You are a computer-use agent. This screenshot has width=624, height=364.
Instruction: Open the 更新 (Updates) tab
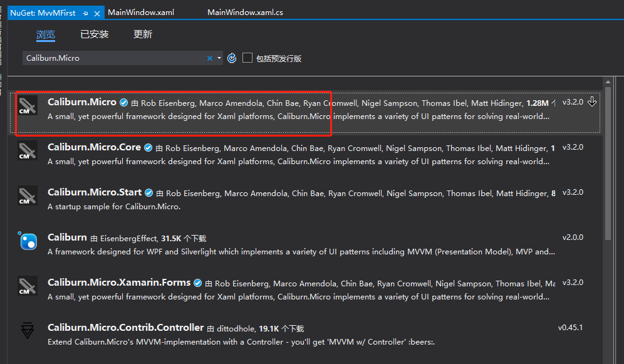(x=142, y=34)
